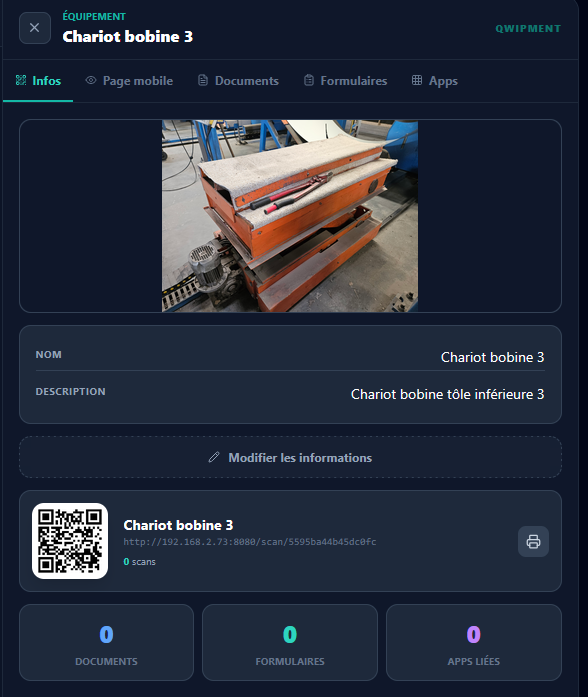Close the Chariot bobine 3 equipment panel
Viewport: 588px width, 697px height.
pyautogui.click(x=35, y=28)
